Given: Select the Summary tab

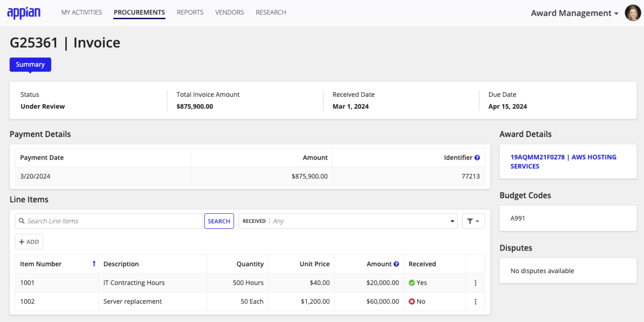Looking at the screenshot, I should [x=30, y=64].
